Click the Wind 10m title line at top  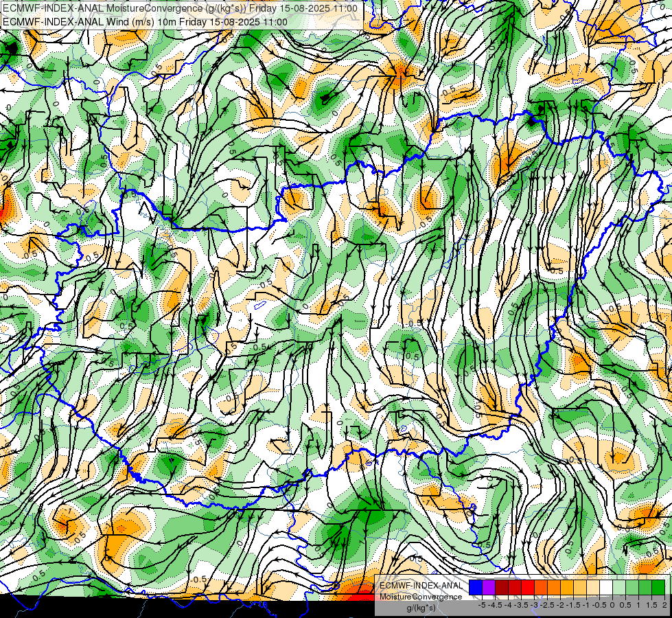146,22
